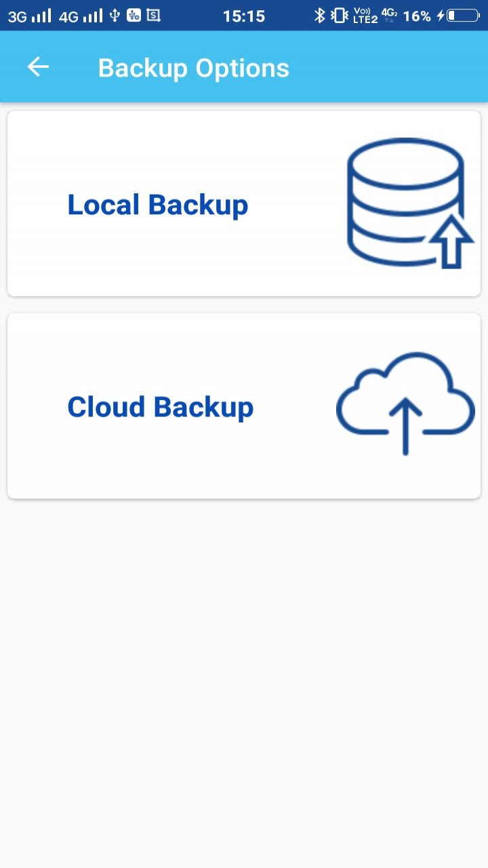Tap the Backup Options header title

pyautogui.click(x=193, y=68)
